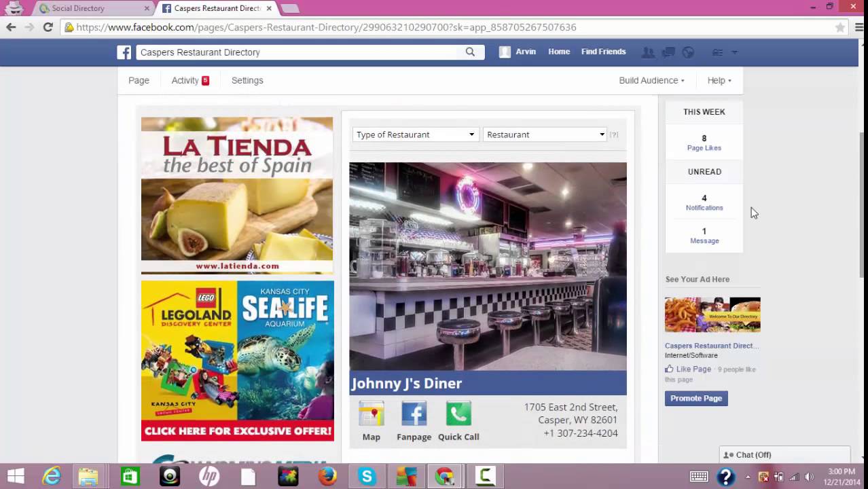868x489 pixels.
Task: Open Windows Start button
Action: tap(16, 476)
